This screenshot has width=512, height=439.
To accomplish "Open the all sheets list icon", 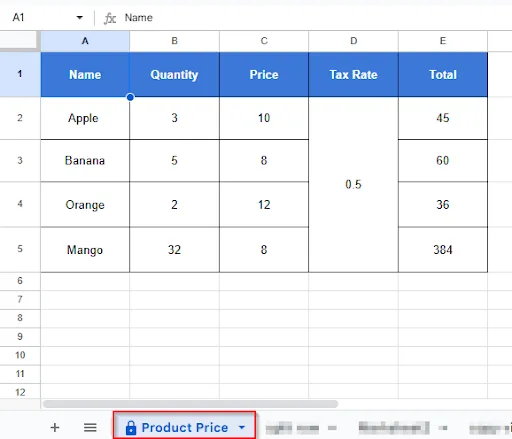I will [x=90, y=427].
